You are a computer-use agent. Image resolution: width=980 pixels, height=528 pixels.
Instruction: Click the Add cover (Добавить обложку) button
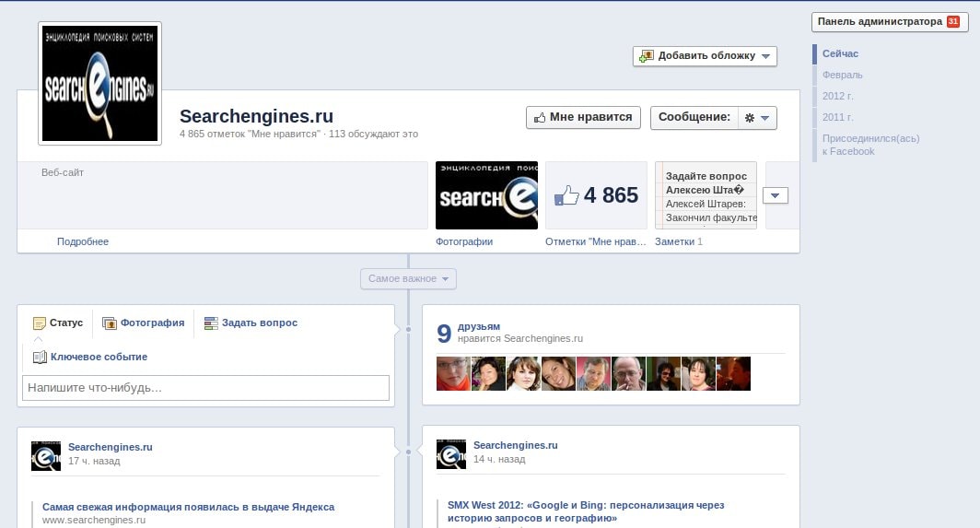705,55
